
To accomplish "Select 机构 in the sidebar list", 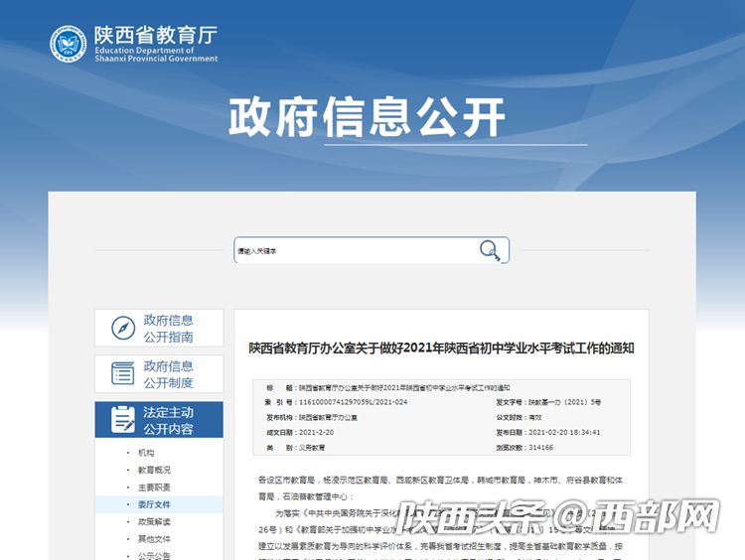I will click(146, 453).
